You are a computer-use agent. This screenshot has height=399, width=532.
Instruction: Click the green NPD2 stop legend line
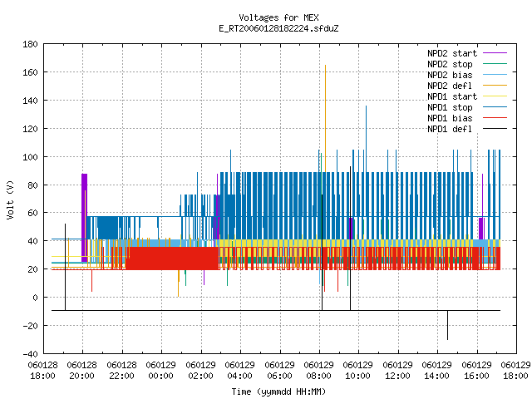tap(495, 64)
